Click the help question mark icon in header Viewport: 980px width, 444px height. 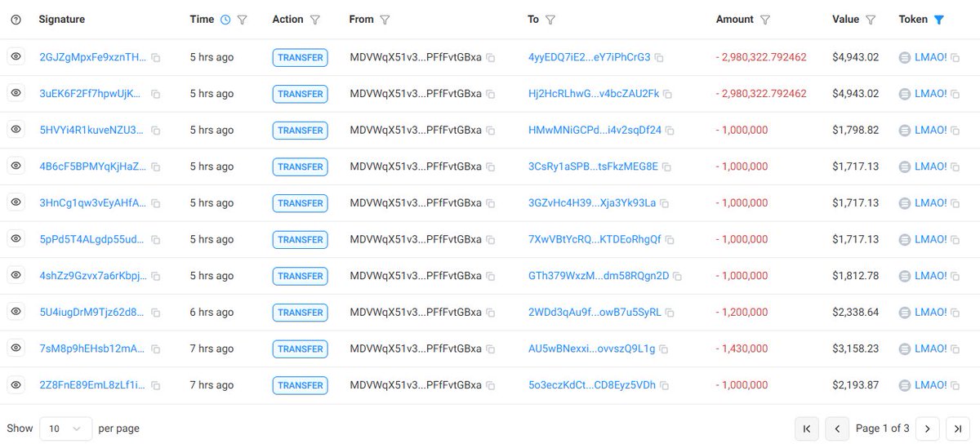pos(16,20)
